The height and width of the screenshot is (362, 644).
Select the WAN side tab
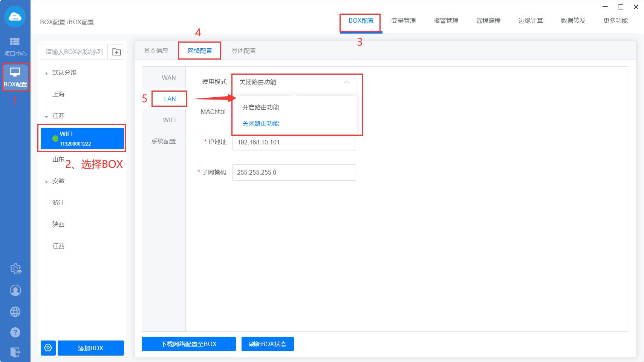[x=168, y=78]
